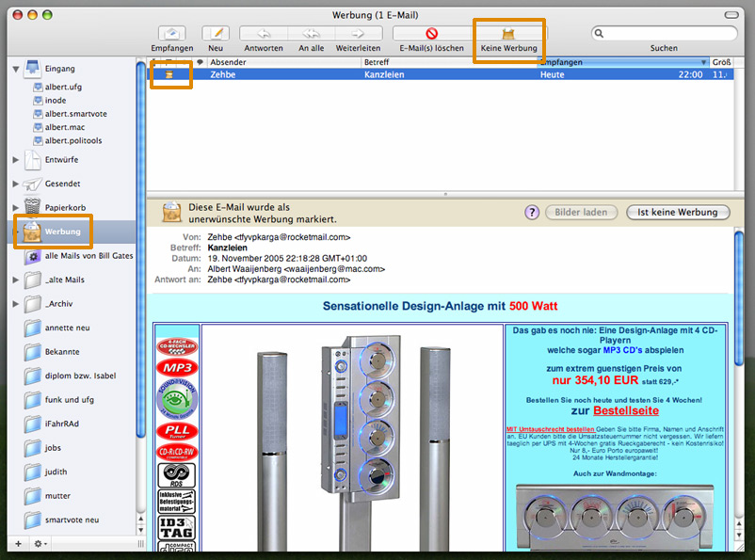
Task: Follow the red Bestellseite link
Action: [x=625, y=410]
